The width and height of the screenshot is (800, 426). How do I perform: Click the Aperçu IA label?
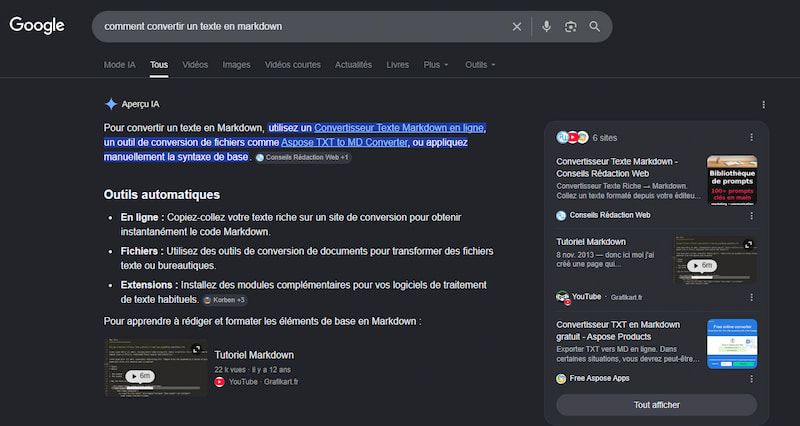[x=140, y=104]
